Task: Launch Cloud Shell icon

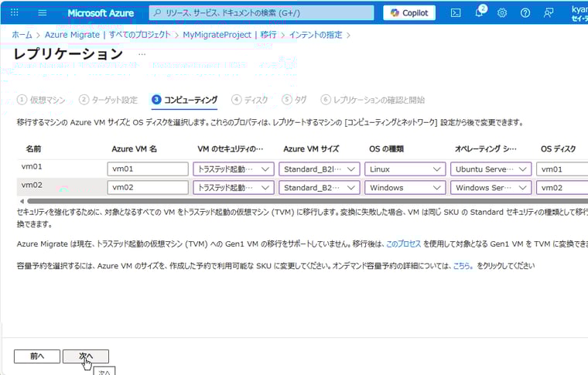Action: (x=456, y=12)
